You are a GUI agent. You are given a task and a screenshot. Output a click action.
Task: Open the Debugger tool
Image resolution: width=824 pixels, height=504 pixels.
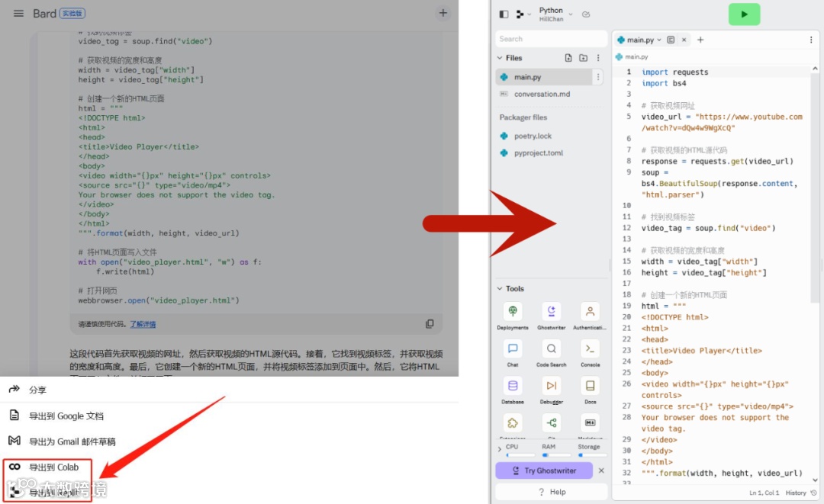click(552, 390)
